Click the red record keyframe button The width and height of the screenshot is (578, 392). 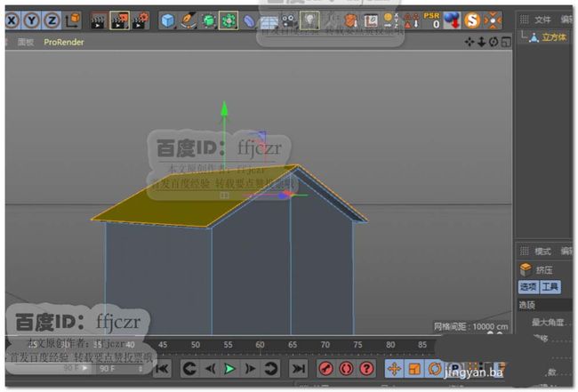326,368
